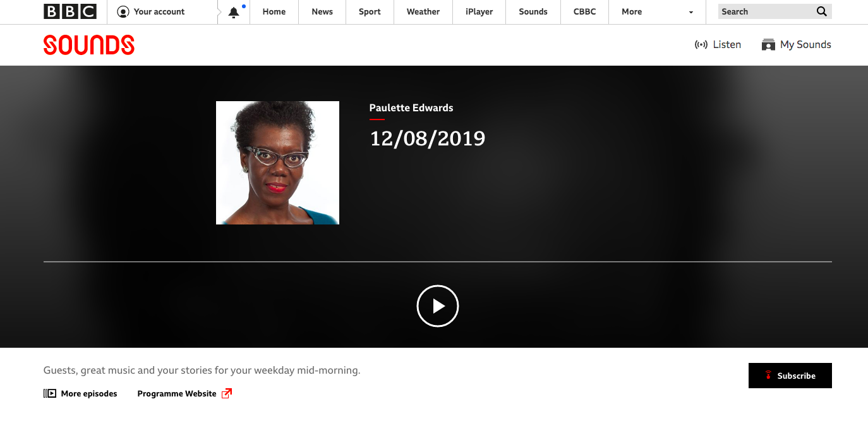Click the account avatar icon
The height and width of the screenshot is (423, 868).
123,11
